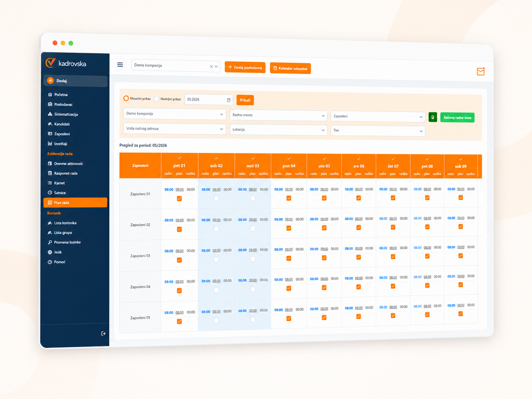Click the Karnet list icon
The width and height of the screenshot is (532, 399).
50,183
